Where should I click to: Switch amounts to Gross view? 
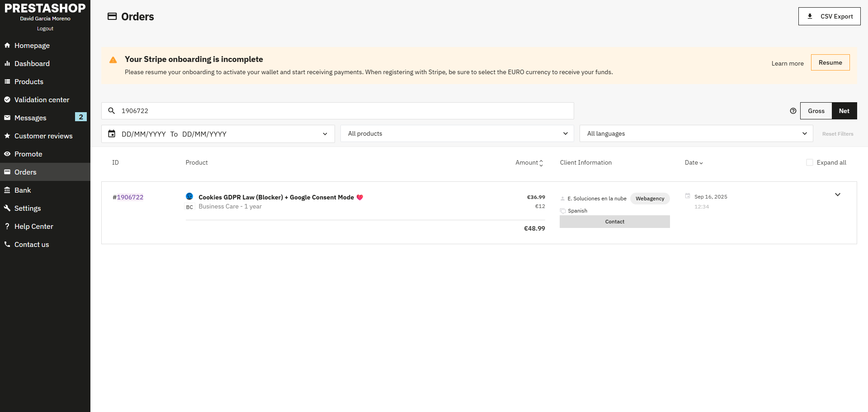(816, 111)
